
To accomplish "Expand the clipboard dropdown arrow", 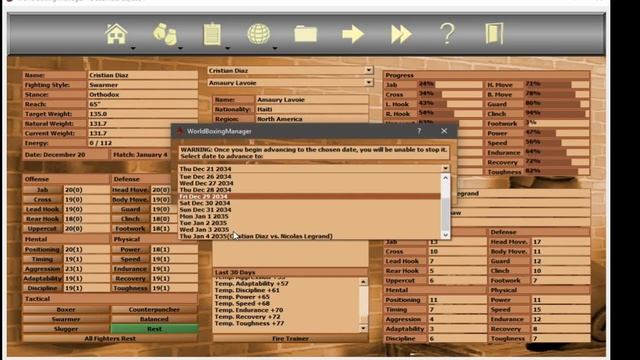I will 228,48.
